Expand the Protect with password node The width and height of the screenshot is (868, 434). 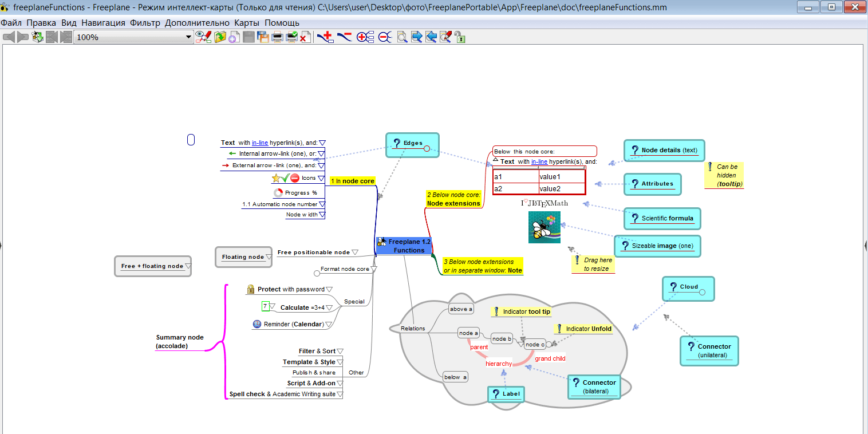click(329, 289)
